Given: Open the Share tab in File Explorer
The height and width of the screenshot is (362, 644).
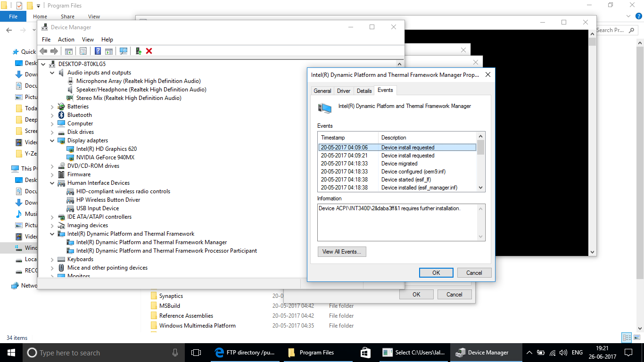Looking at the screenshot, I should tap(67, 16).
